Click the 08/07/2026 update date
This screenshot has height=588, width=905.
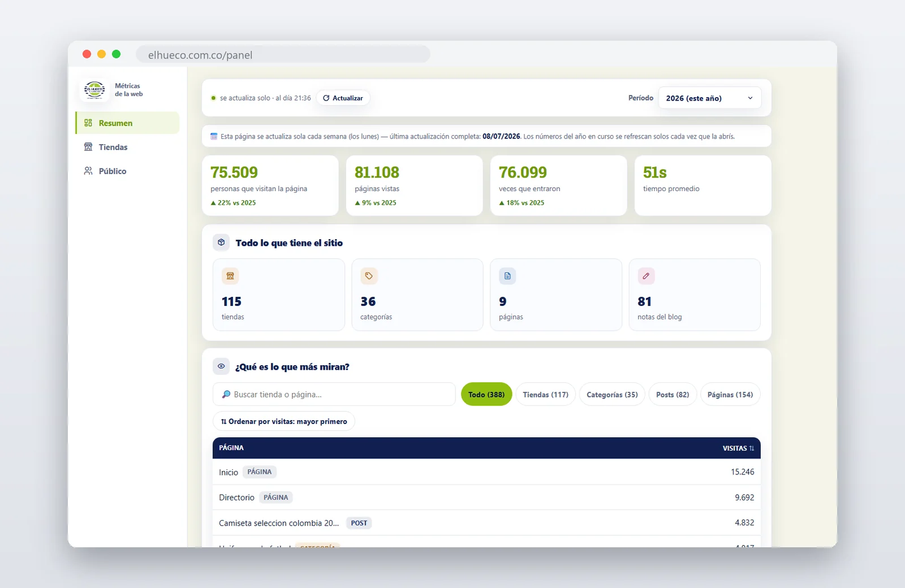501,136
